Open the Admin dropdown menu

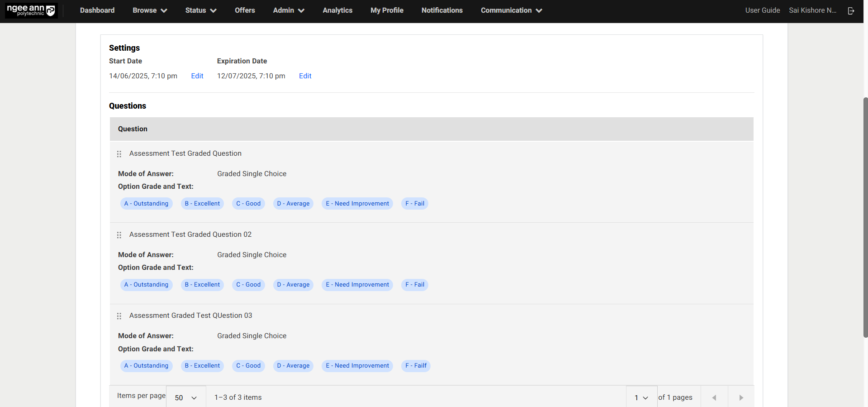click(289, 10)
